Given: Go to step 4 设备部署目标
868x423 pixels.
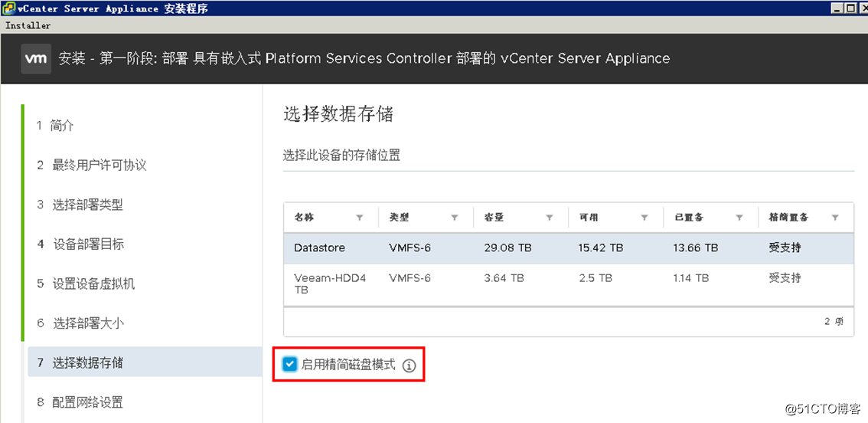Looking at the screenshot, I should coord(80,244).
